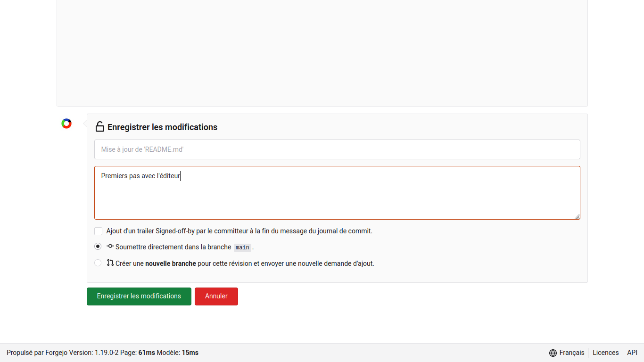Screen dimensions: 644x362
Task: Open the API footer link
Action: 632,353
